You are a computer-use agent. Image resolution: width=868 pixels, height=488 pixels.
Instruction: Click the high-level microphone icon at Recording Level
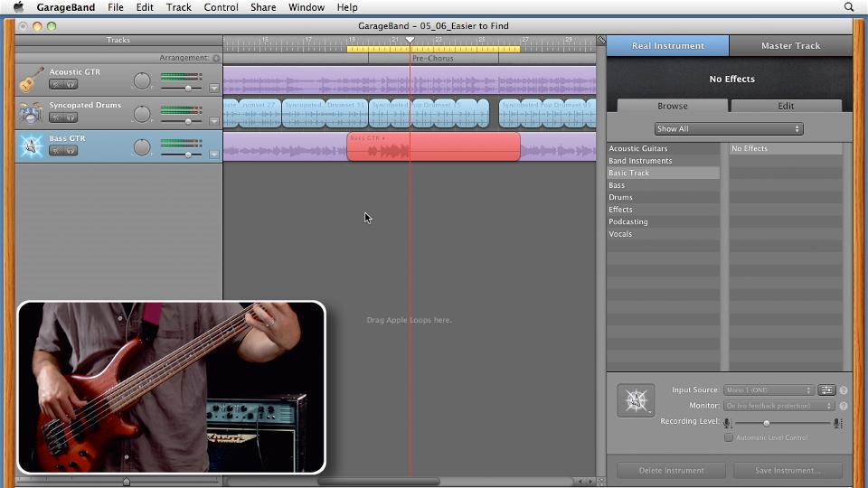[838, 423]
